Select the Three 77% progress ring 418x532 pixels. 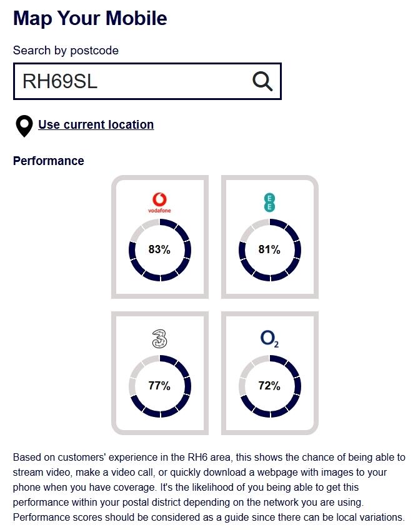tap(160, 386)
